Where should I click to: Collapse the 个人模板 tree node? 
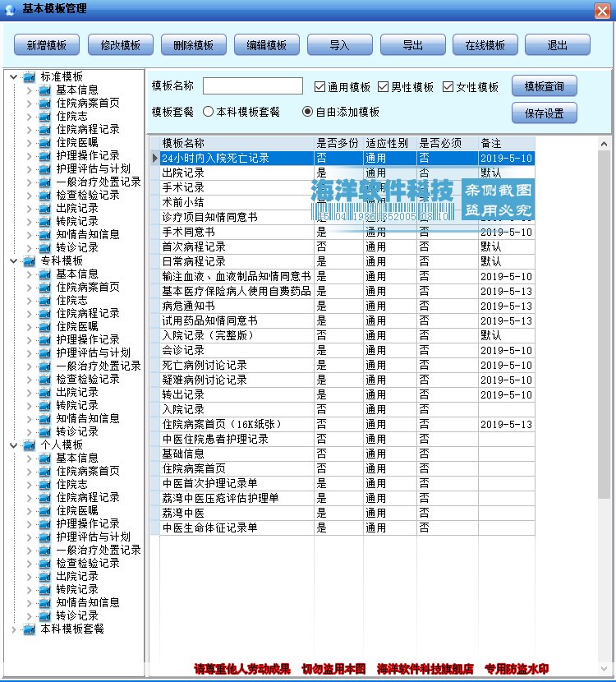pyautogui.click(x=13, y=445)
